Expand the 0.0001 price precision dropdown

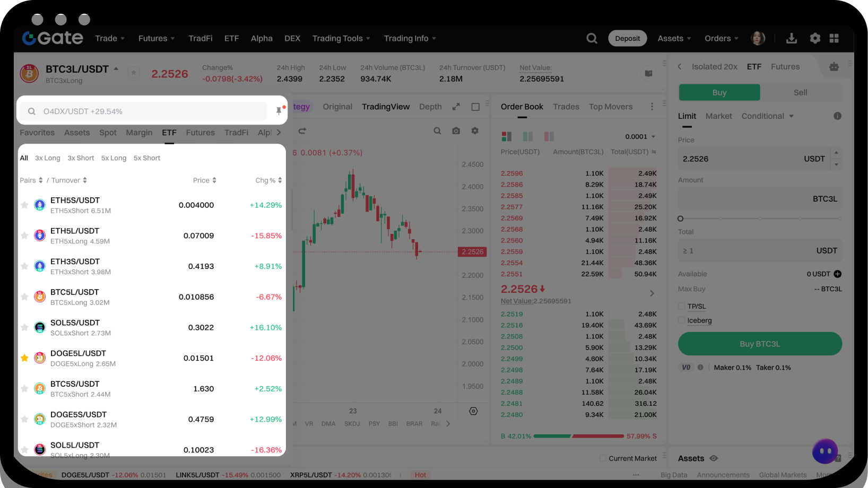coord(640,137)
